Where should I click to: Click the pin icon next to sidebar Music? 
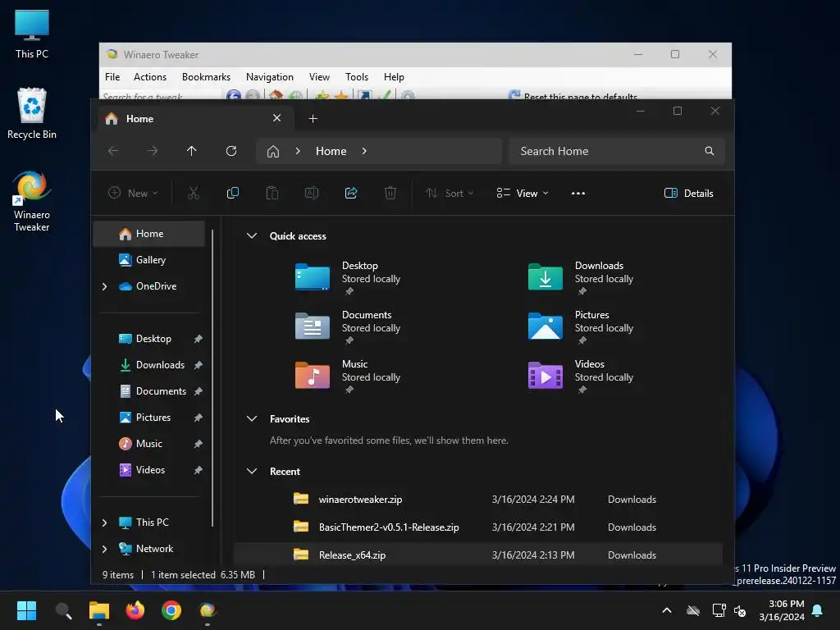[199, 444]
